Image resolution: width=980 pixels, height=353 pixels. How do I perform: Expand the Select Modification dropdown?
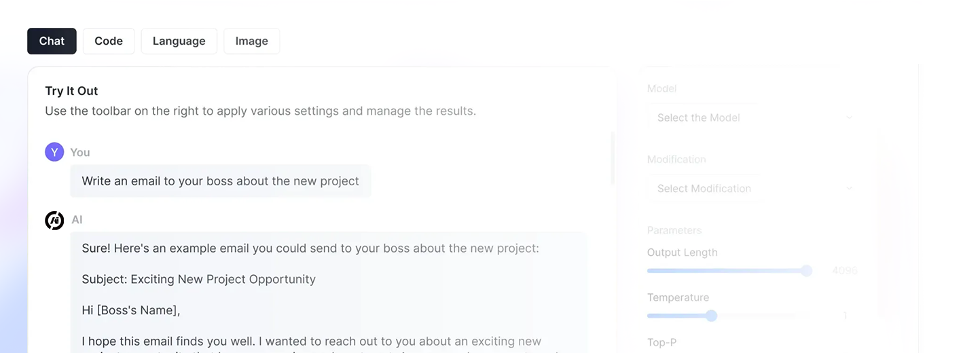tap(754, 188)
